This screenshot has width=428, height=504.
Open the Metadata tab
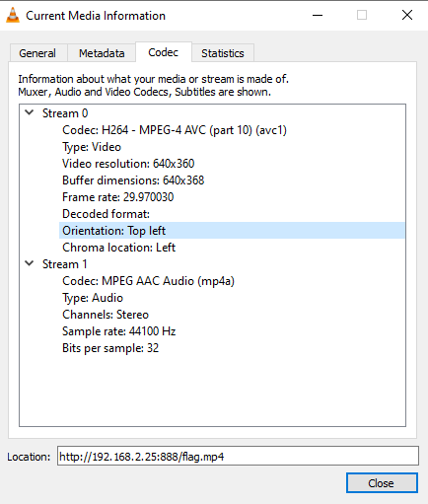[x=102, y=53]
